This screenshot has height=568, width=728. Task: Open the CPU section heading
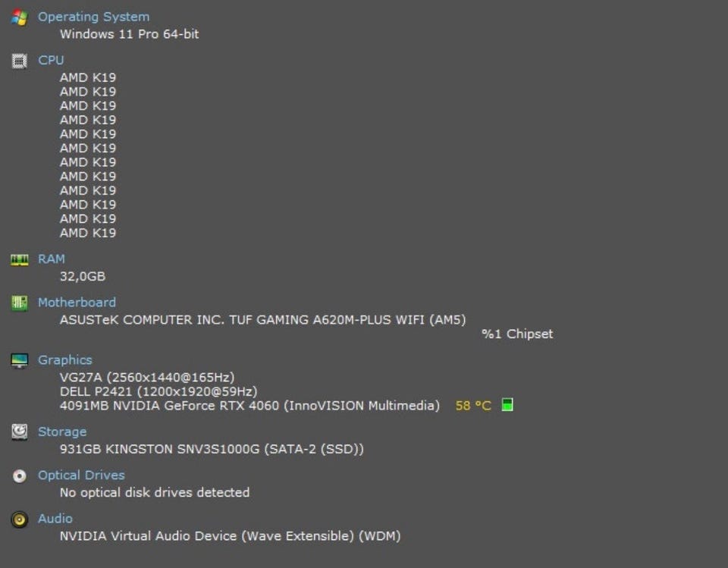click(51, 60)
